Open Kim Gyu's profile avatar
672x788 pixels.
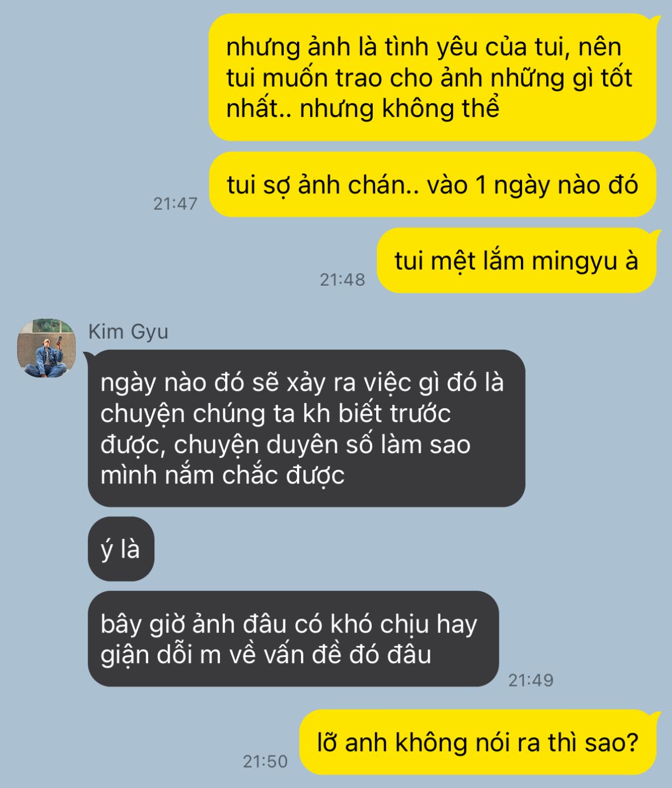click(x=46, y=348)
